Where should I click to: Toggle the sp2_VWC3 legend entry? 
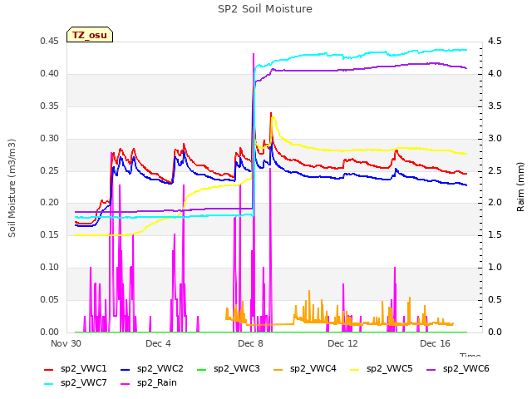[x=229, y=369]
